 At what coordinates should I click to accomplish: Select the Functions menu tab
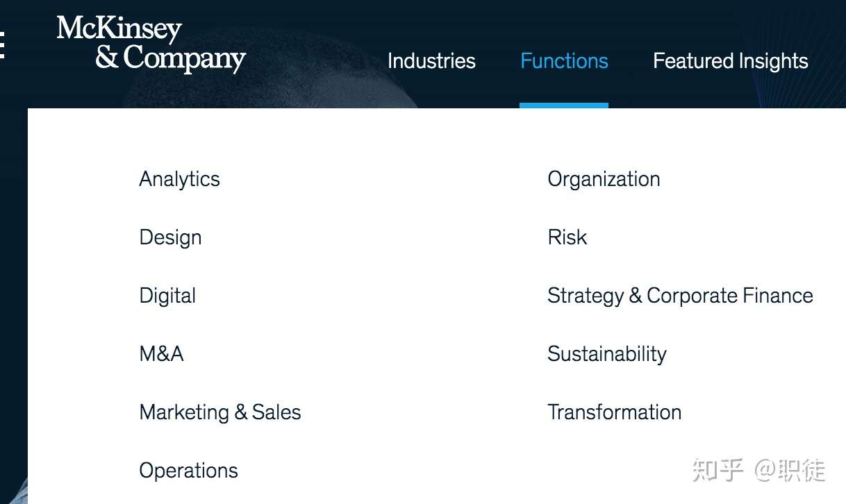(x=564, y=61)
